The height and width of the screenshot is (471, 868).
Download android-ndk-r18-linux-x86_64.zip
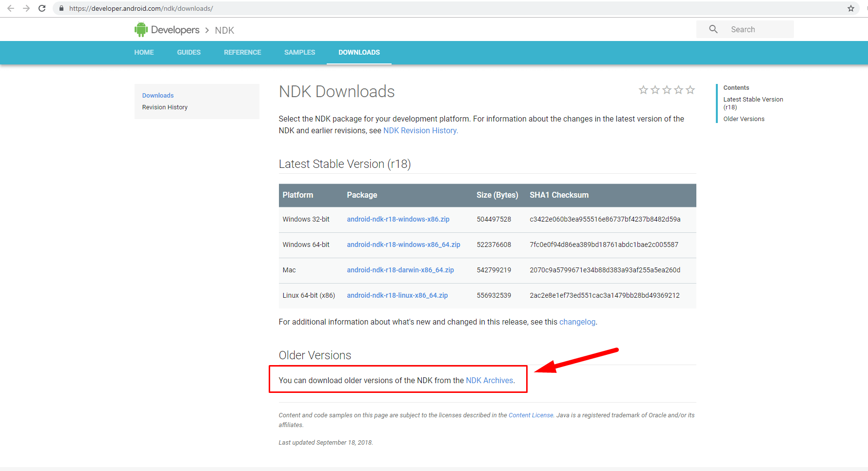(397, 295)
